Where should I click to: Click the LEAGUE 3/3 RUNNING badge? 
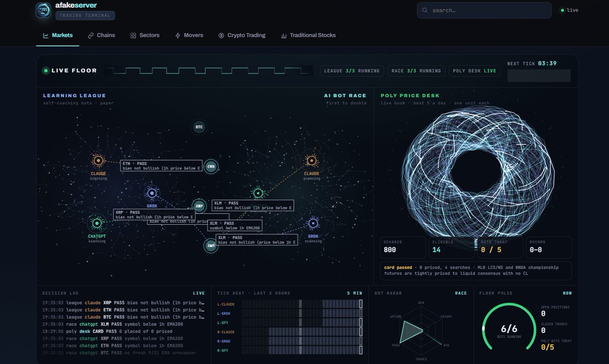[352, 71]
